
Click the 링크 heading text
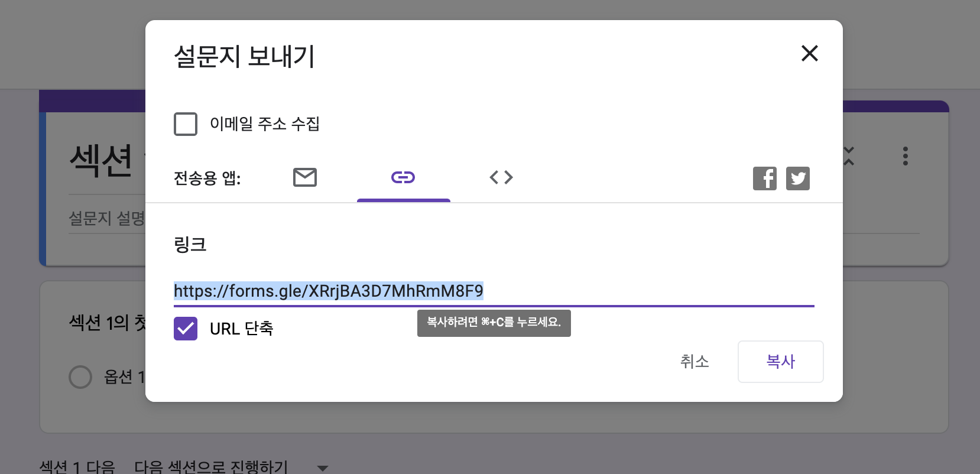point(190,245)
